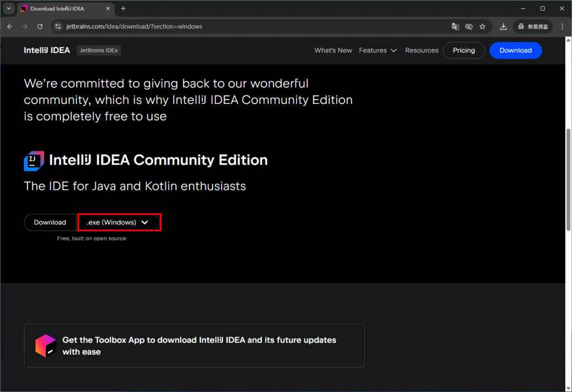The image size is (572, 392).
Task: Click the scrollbar down arrow
Action: tap(568, 389)
